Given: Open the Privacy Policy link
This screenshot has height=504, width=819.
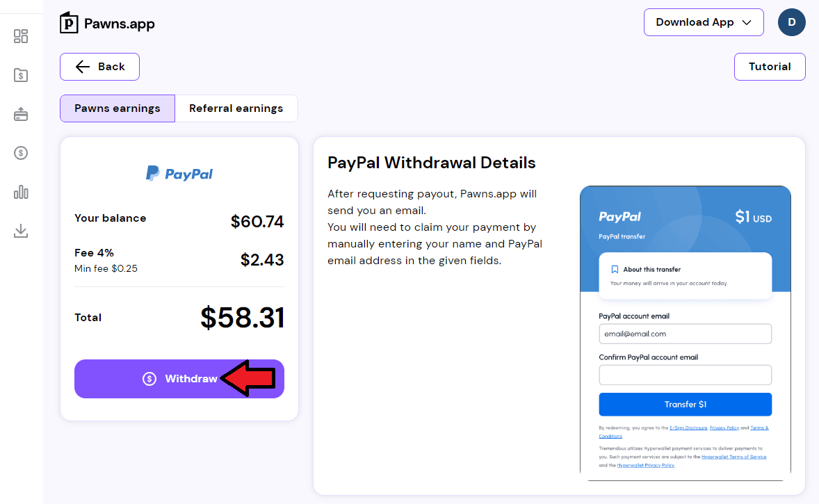Looking at the screenshot, I should [x=723, y=428].
